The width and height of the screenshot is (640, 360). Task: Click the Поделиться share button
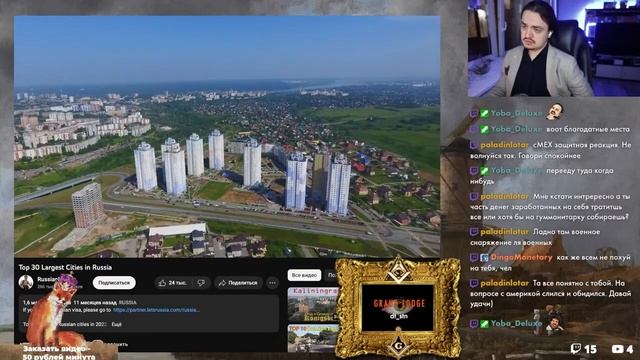point(238,283)
